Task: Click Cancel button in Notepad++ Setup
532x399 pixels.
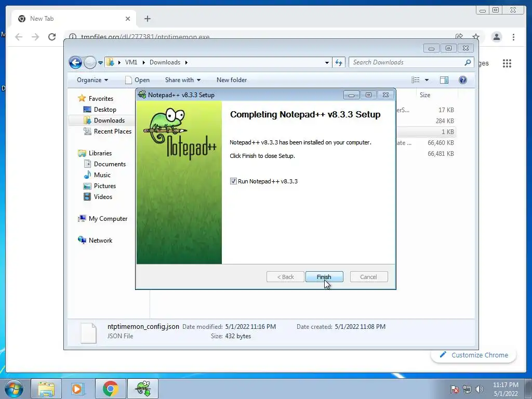Action: tap(368, 277)
